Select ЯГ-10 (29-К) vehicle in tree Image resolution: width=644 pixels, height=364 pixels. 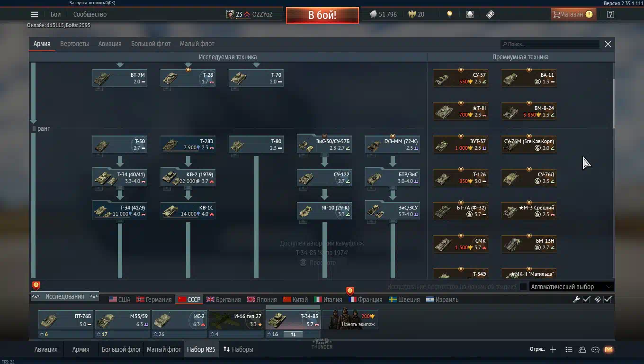click(324, 211)
